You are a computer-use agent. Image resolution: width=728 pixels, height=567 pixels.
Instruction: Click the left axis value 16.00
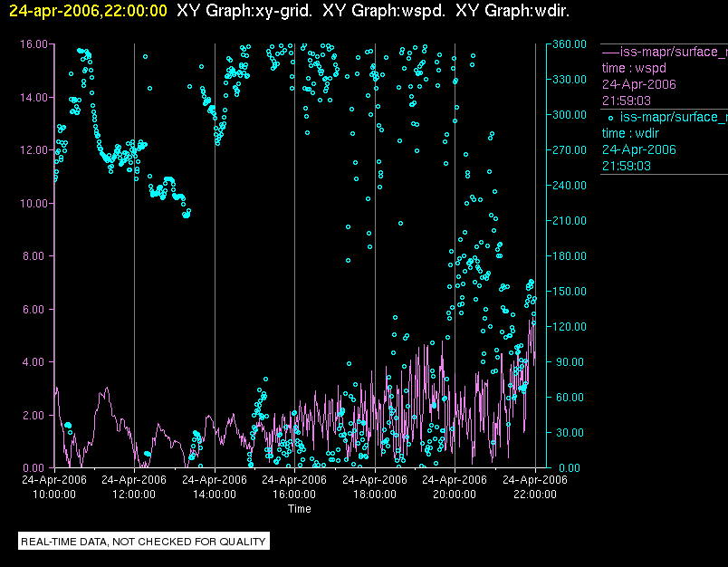(x=34, y=44)
